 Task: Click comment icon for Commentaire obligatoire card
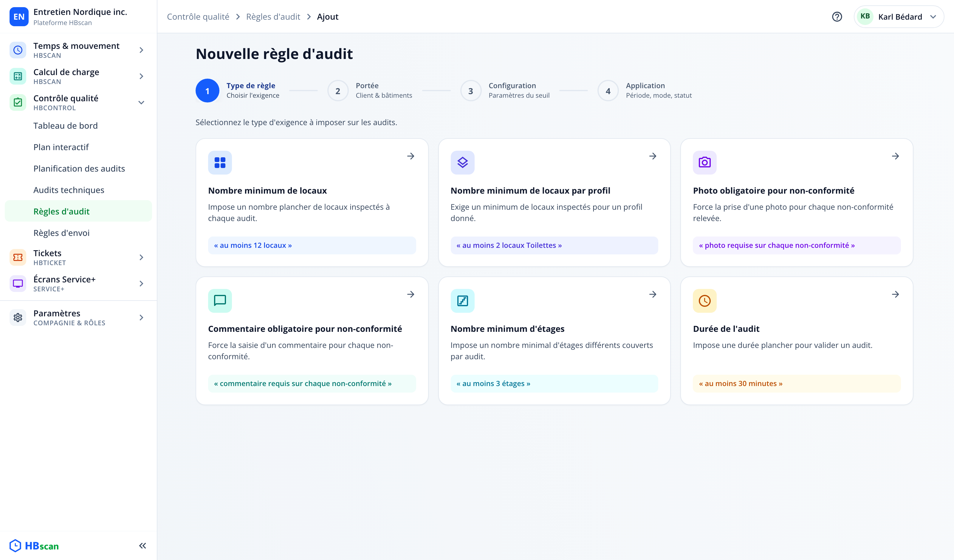point(220,301)
